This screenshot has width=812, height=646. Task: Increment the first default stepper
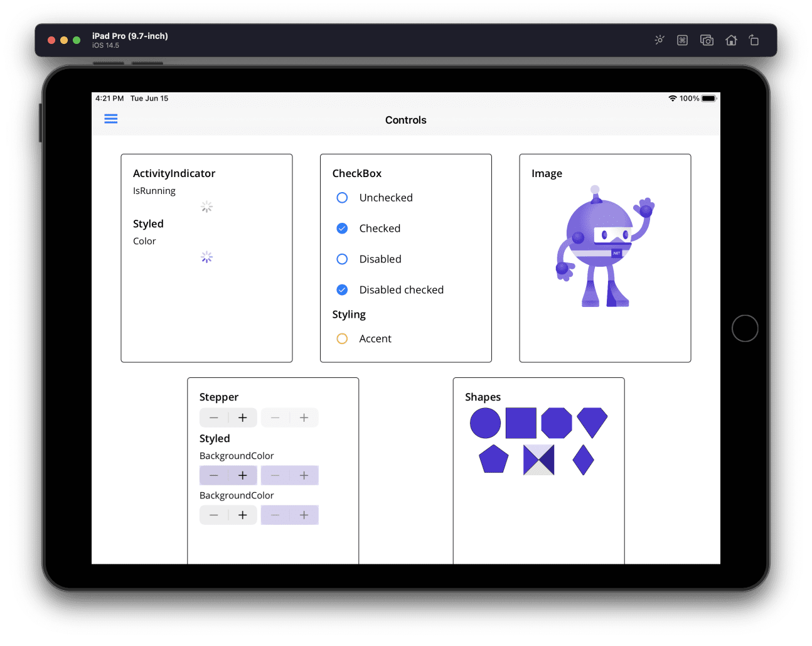tap(243, 418)
